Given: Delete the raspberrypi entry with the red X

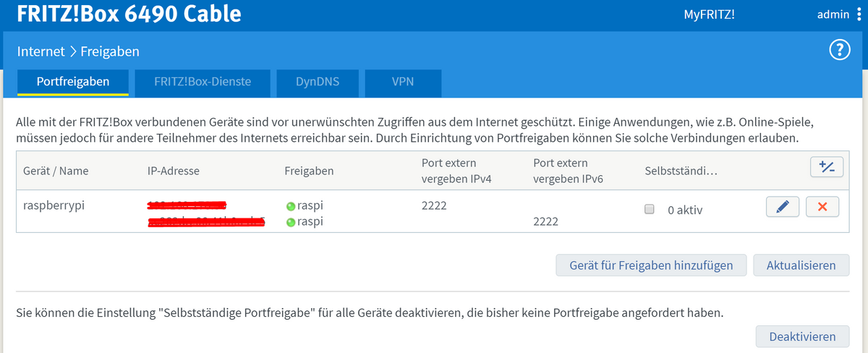Looking at the screenshot, I should pyautogui.click(x=822, y=207).
